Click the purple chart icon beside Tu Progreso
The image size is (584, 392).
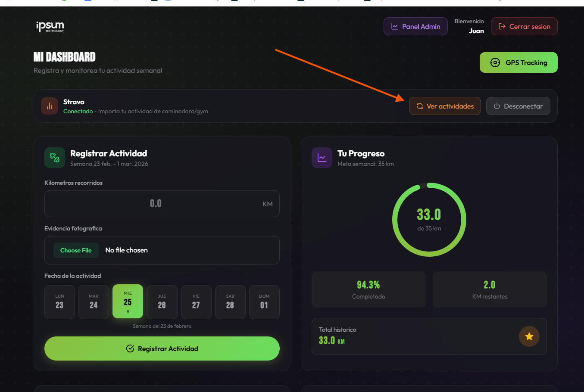(322, 158)
